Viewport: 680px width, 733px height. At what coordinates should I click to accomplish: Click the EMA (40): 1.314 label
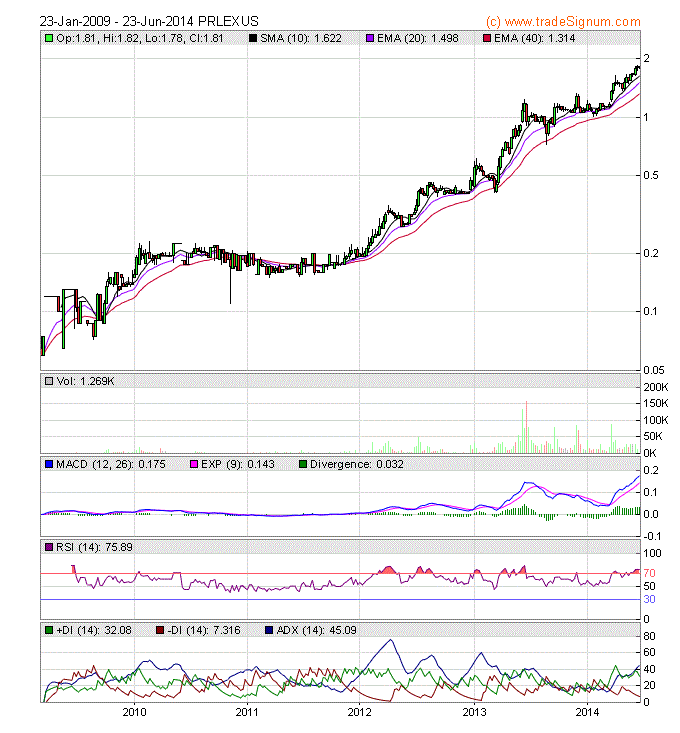pos(535,38)
